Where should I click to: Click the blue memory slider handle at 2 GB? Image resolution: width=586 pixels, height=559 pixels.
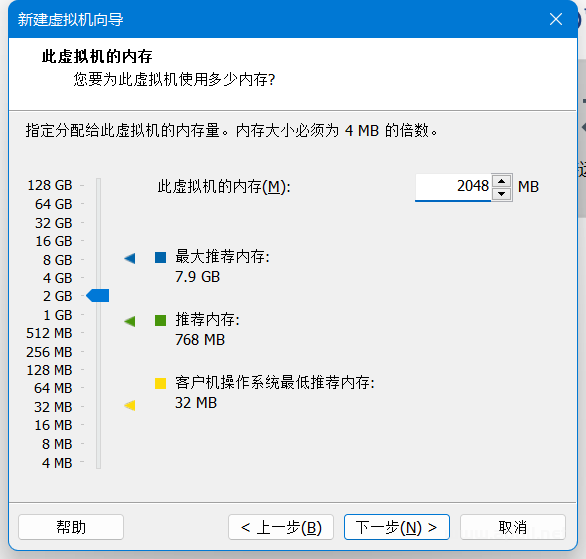click(x=98, y=296)
